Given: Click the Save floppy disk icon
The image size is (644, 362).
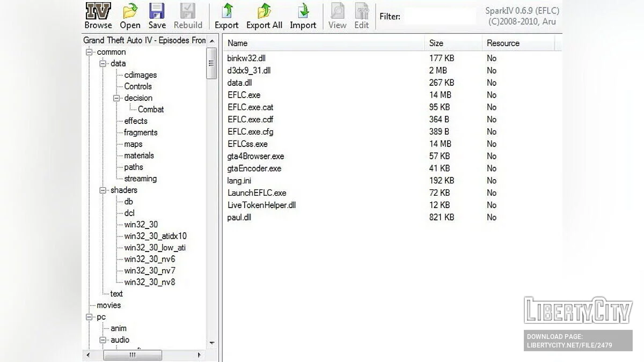Looking at the screenshot, I should coord(157,11).
